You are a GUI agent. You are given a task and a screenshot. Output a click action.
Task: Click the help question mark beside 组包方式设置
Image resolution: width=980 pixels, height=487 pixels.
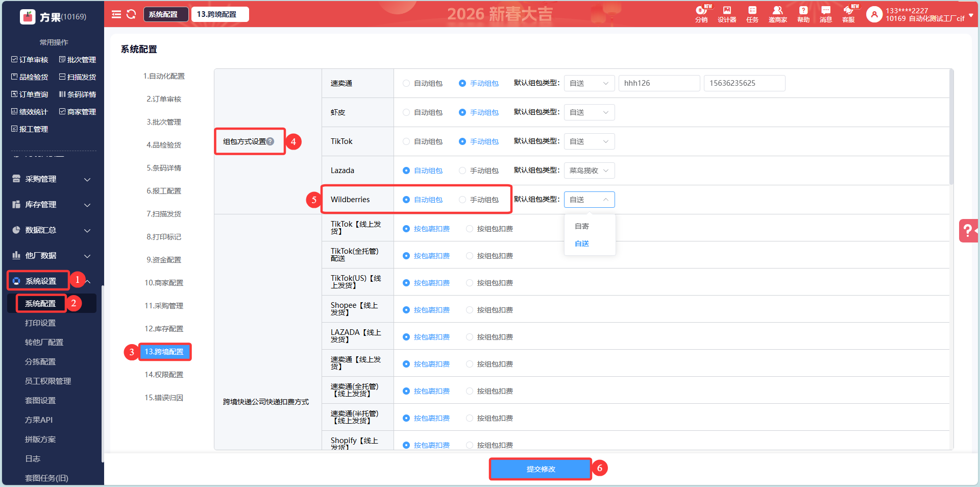click(x=271, y=141)
